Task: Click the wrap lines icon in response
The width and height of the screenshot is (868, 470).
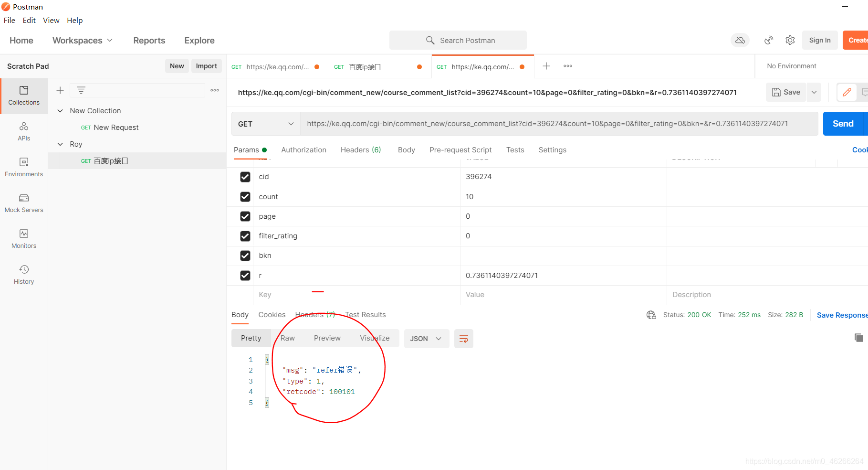Action: point(463,339)
